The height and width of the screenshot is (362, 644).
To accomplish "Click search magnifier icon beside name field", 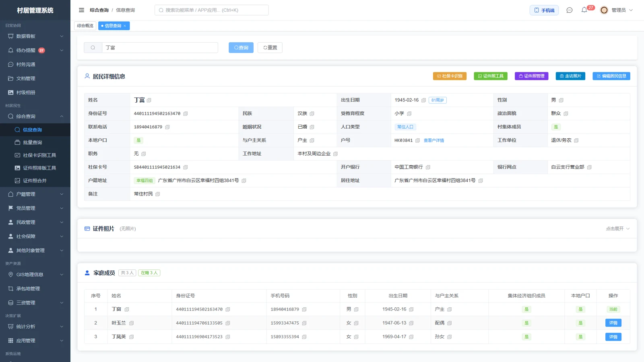I will pos(93,47).
